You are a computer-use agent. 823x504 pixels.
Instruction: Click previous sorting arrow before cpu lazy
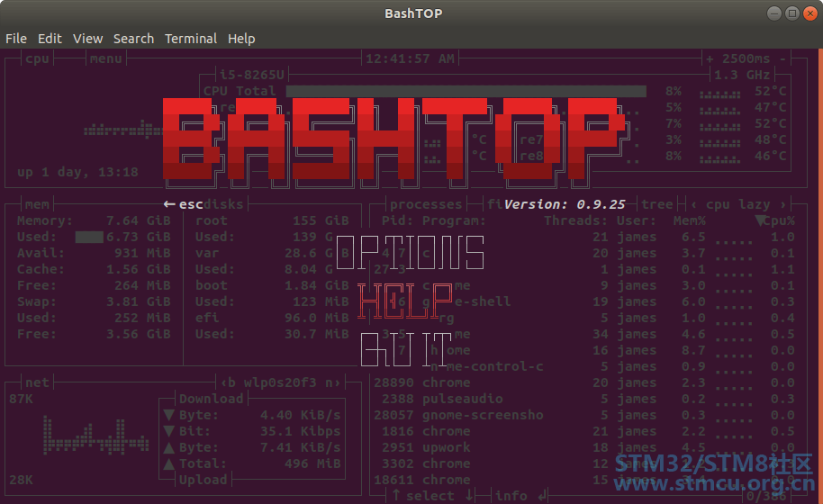coord(694,204)
